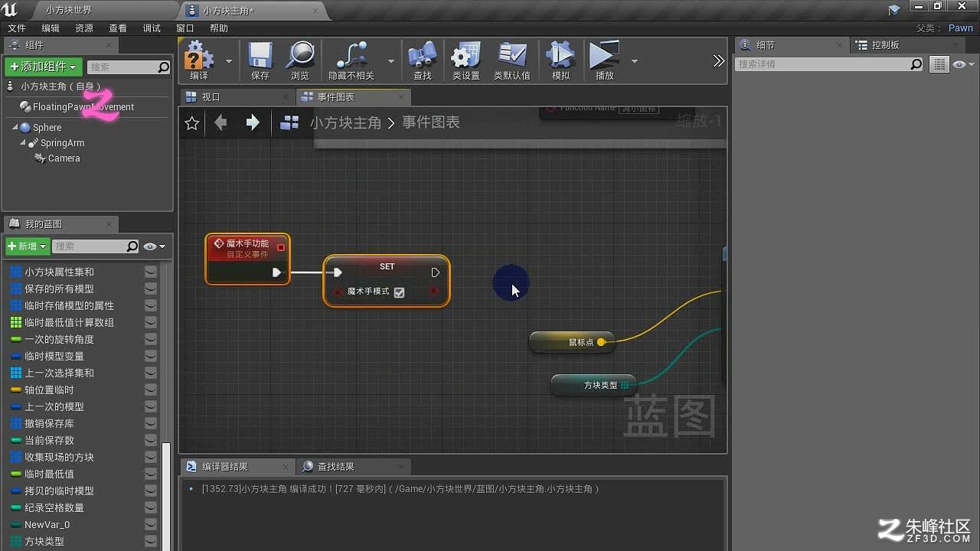Image resolution: width=980 pixels, height=551 pixels.
Task: Select the Camera component
Action: [64, 158]
